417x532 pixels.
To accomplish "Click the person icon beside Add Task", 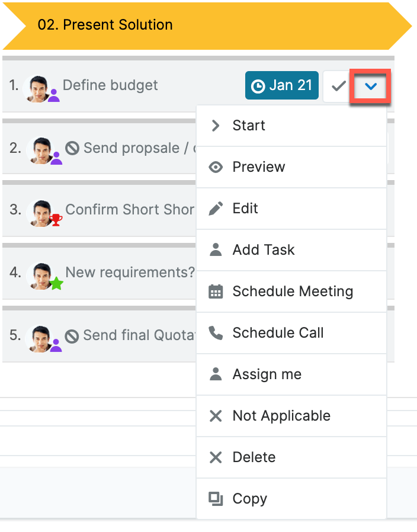I will 216,250.
